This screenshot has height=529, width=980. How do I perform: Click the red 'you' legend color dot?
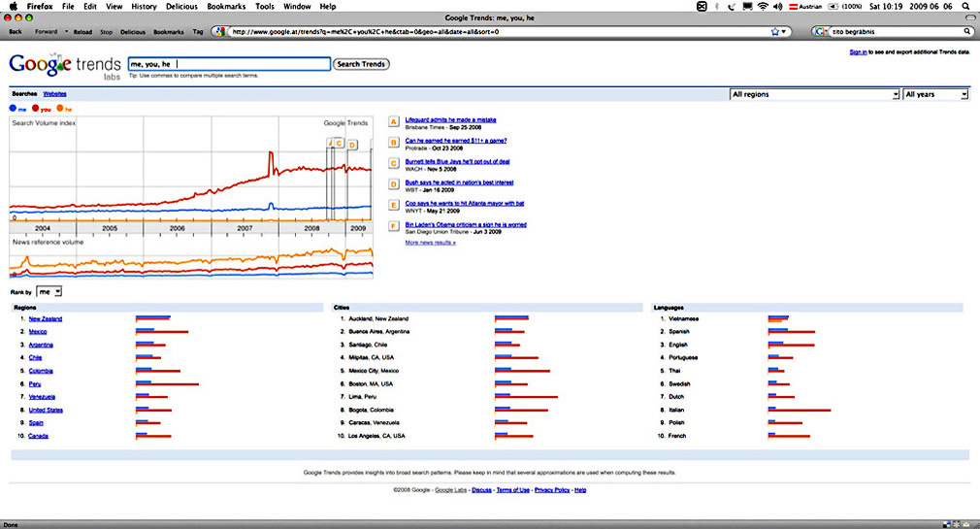pyautogui.click(x=36, y=108)
